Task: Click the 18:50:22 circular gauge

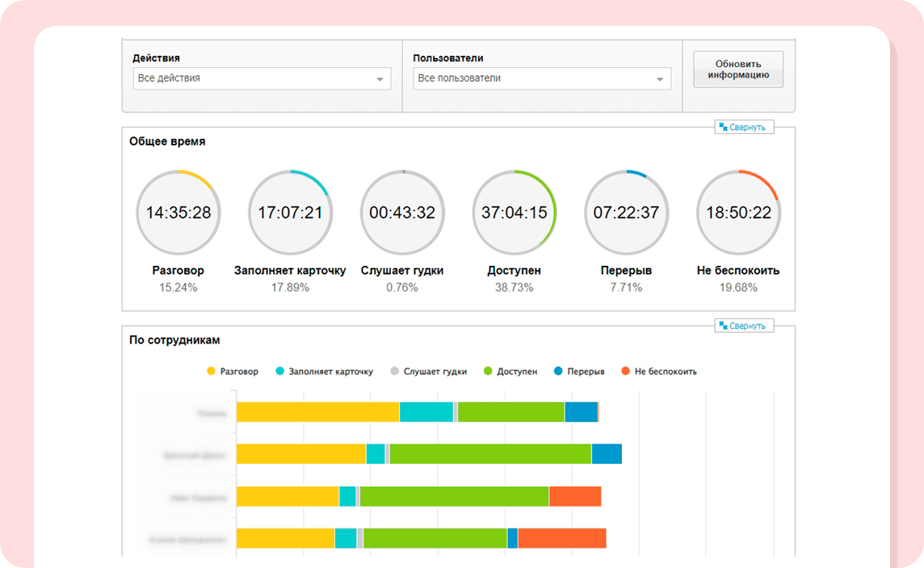Action: pyautogui.click(x=738, y=212)
